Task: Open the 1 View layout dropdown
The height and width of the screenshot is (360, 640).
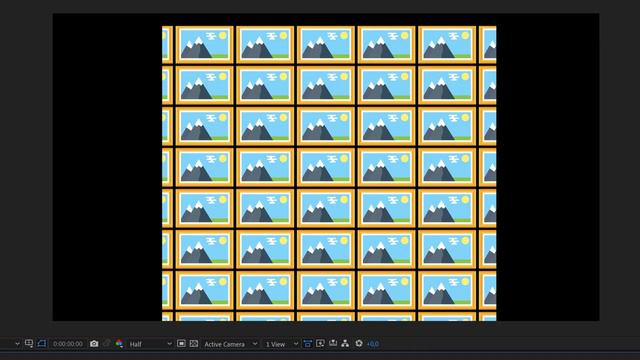Action: pos(282,344)
